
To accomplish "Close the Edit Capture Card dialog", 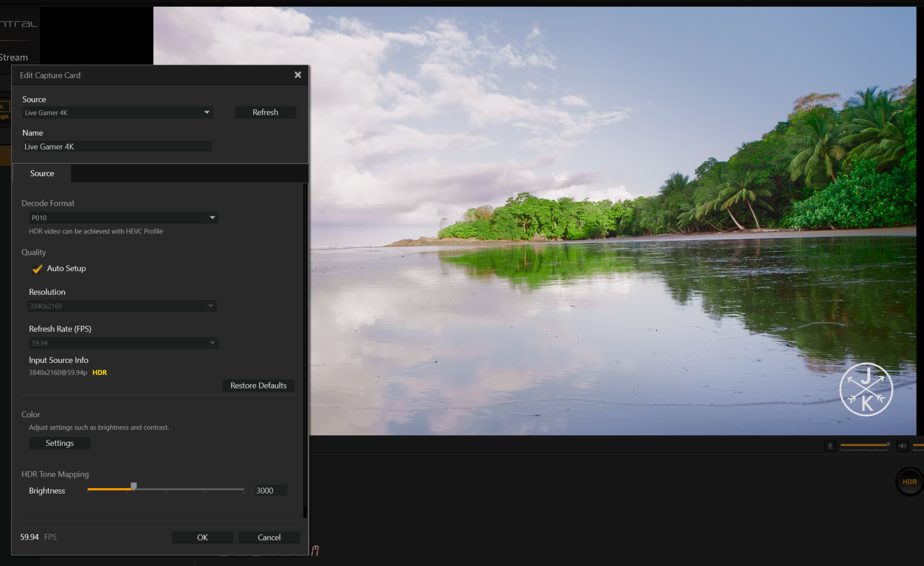I will pos(298,75).
